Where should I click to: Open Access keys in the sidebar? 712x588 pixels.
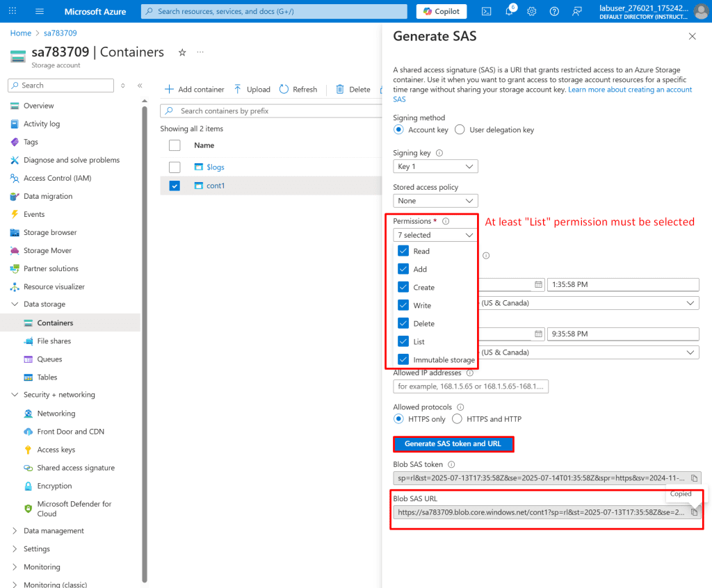[x=56, y=450]
